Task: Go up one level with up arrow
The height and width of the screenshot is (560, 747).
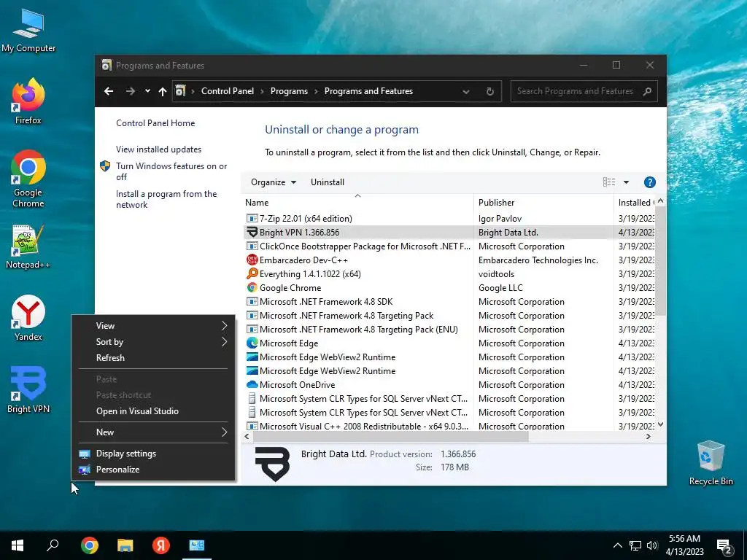Action: coord(163,91)
